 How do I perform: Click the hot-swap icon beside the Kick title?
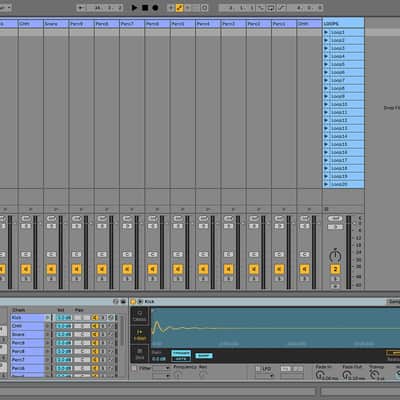click(140, 302)
